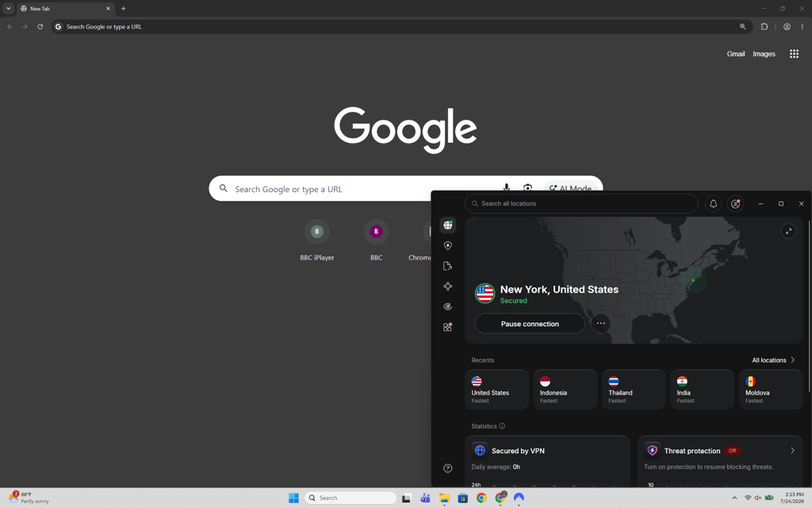Open the VPN globe tab in NordVPN sidebar

click(x=448, y=225)
